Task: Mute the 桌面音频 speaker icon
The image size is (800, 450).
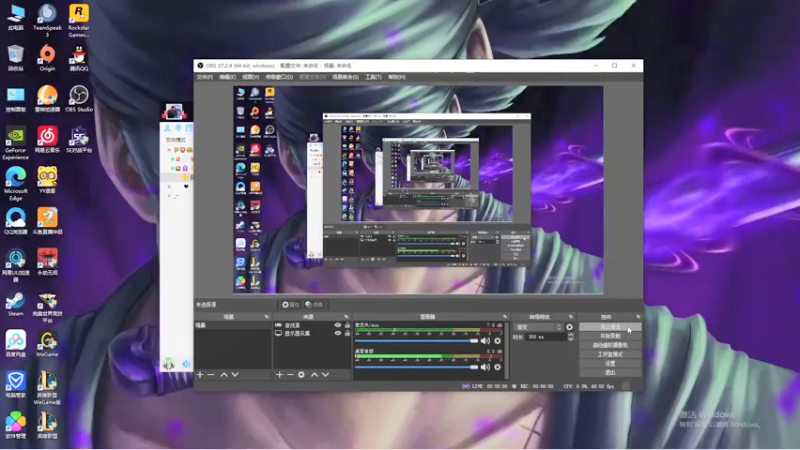Action: pyautogui.click(x=485, y=367)
